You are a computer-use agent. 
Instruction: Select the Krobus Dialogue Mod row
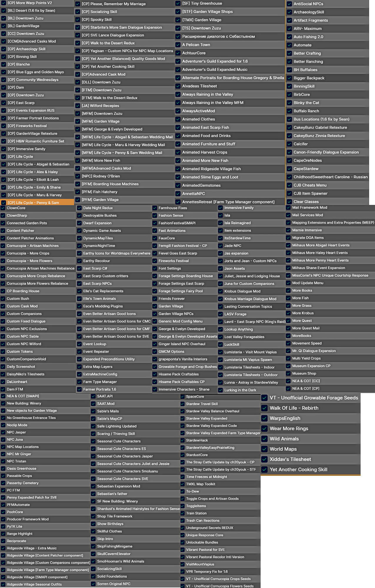[x=251, y=291]
